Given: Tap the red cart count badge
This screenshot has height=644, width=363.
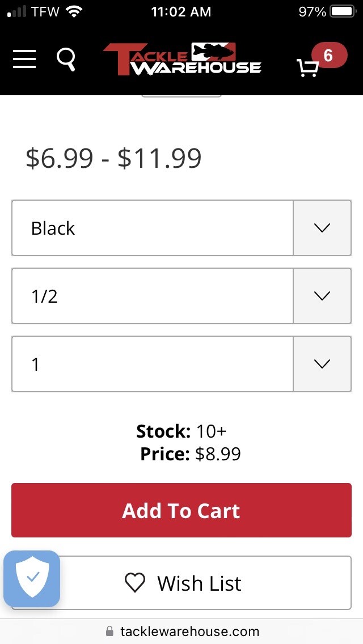Looking at the screenshot, I should (329, 56).
